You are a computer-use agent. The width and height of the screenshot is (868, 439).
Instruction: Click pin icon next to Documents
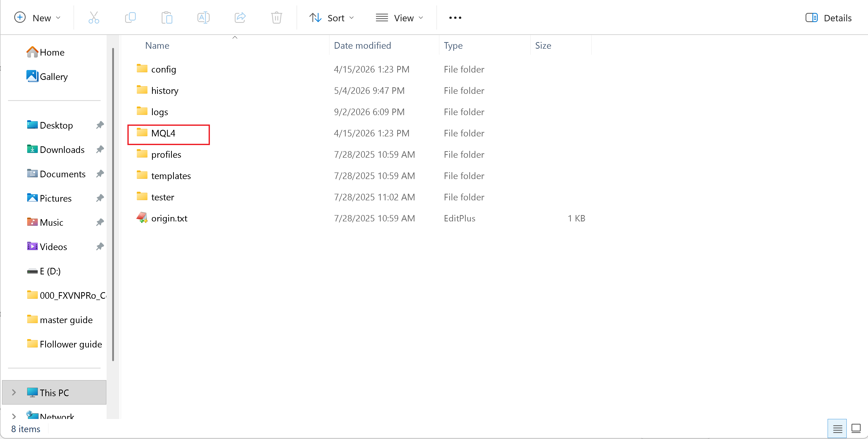pyautogui.click(x=100, y=174)
